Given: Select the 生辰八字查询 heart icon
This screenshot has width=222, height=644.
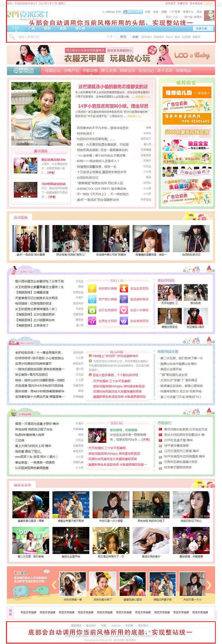Looking at the screenshot, I should point(124,310).
